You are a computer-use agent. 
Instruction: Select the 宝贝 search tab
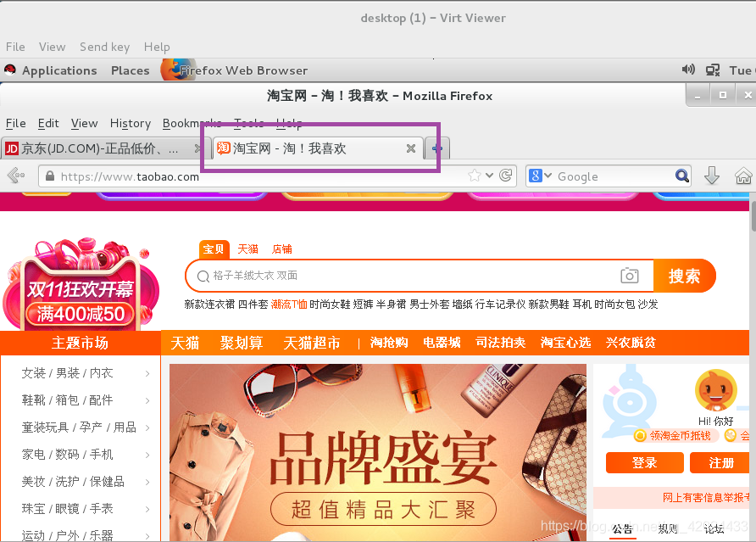click(x=214, y=249)
